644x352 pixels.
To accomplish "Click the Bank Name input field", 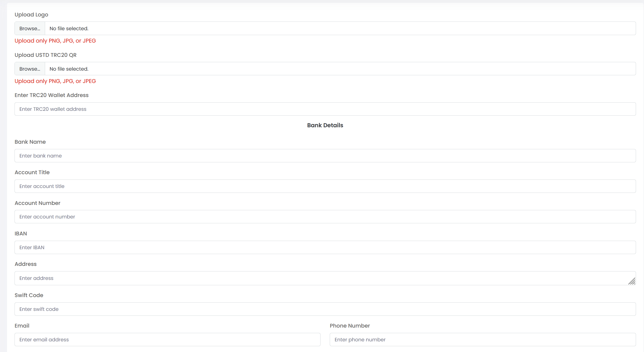I will 325,156.
